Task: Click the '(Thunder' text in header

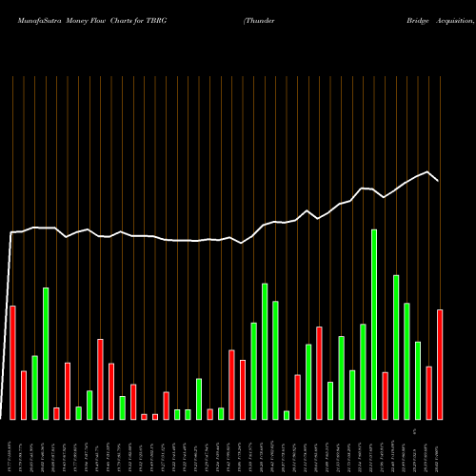Action: pos(259,21)
